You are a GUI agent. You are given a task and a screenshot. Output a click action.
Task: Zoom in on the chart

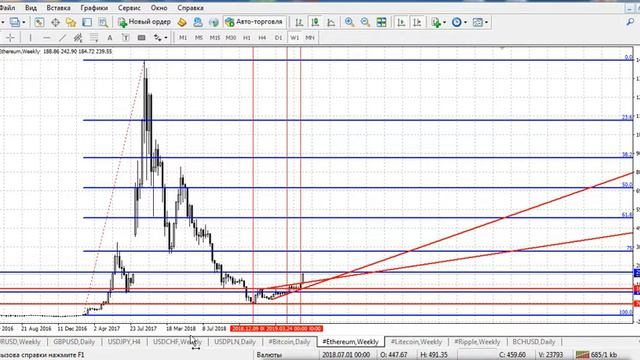(349, 22)
